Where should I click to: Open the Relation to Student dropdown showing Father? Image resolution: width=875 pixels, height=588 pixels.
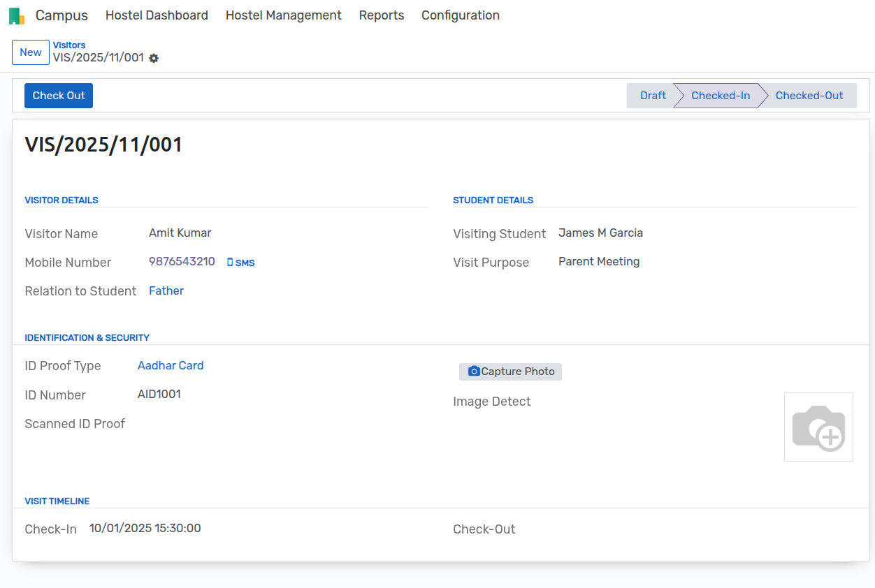tap(166, 291)
